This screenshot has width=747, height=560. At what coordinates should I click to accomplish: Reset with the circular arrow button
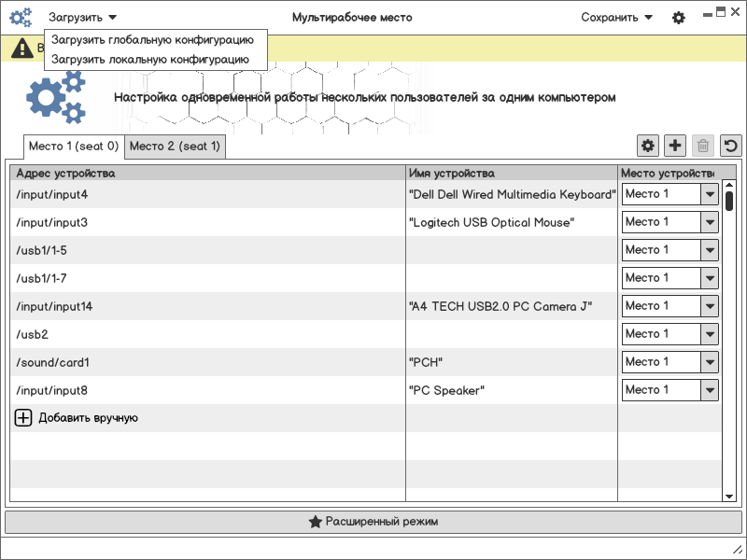click(731, 146)
